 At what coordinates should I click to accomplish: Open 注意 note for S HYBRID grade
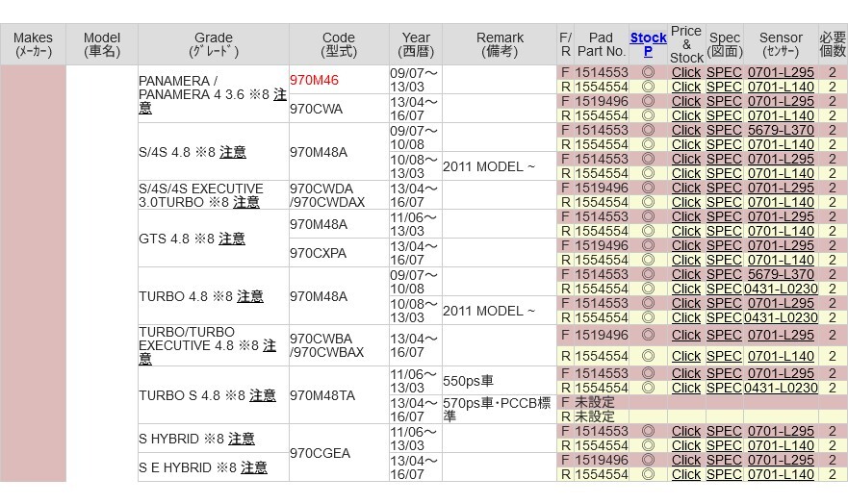tap(242, 438)
